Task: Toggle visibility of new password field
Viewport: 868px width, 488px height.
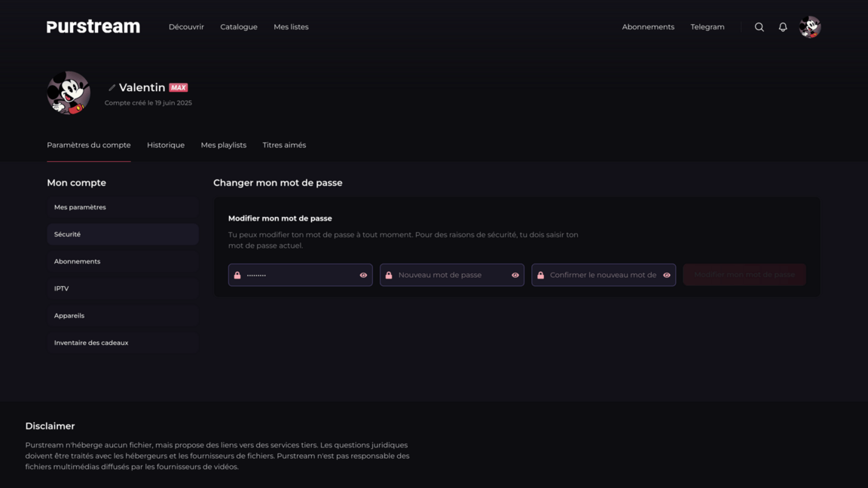Action: click(515, 275)
